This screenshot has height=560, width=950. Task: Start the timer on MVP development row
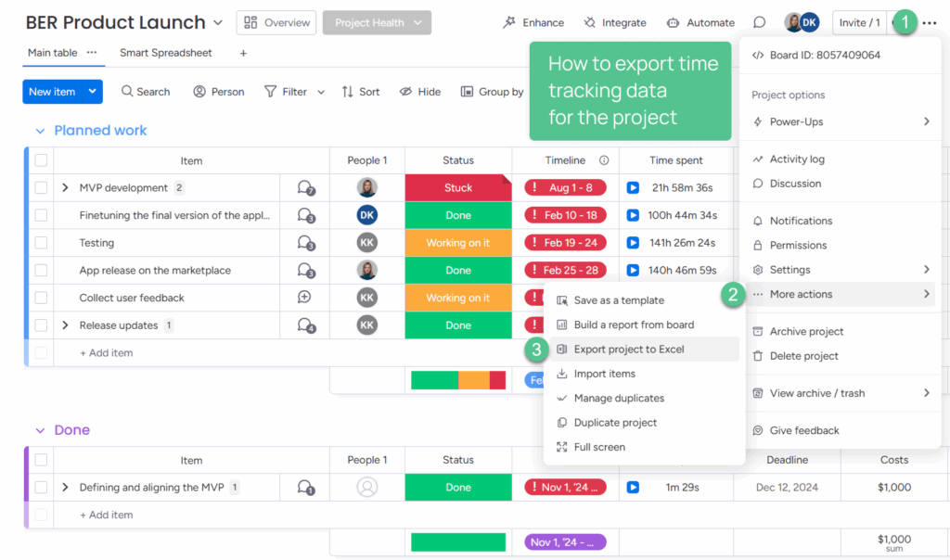(634, 186)
